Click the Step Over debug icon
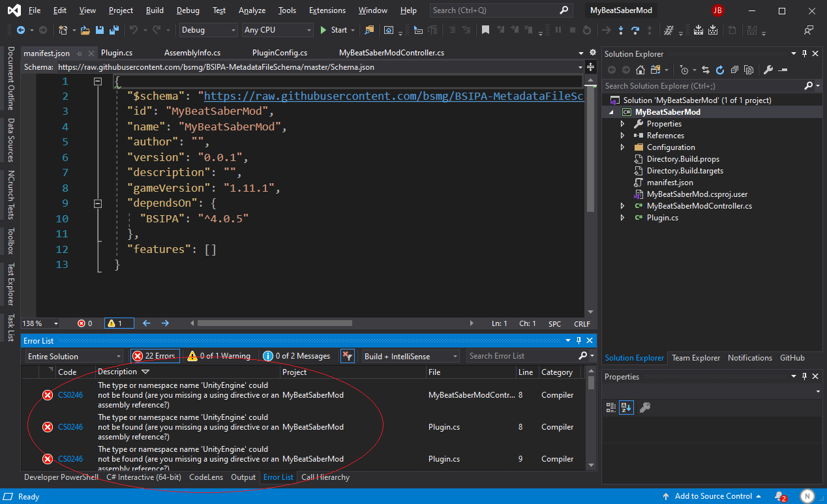 pyautogui.click(x=635, y=30)
